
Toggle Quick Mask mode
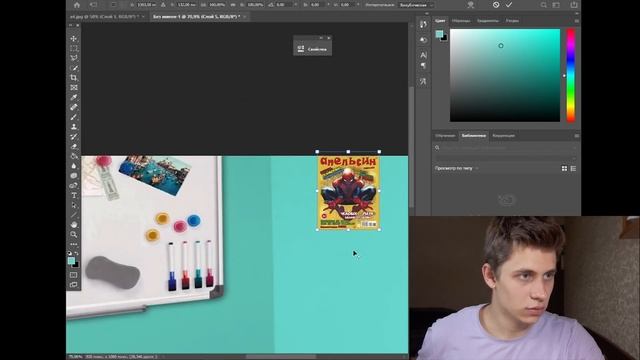(73, 275)
